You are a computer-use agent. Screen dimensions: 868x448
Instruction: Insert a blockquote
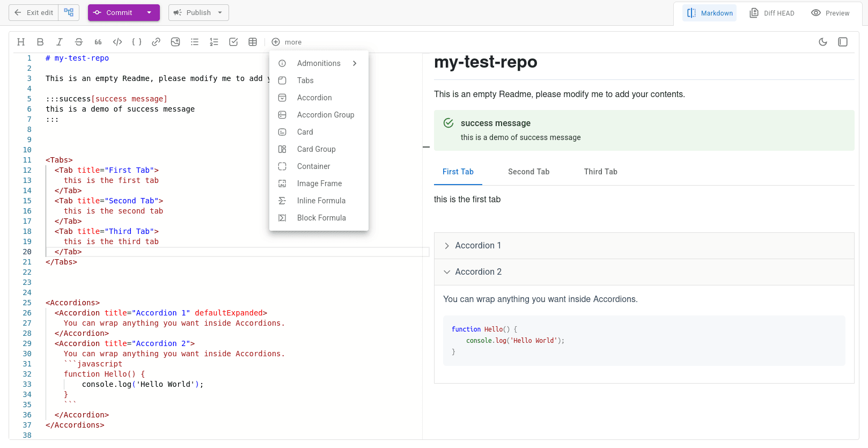(98, 42)
